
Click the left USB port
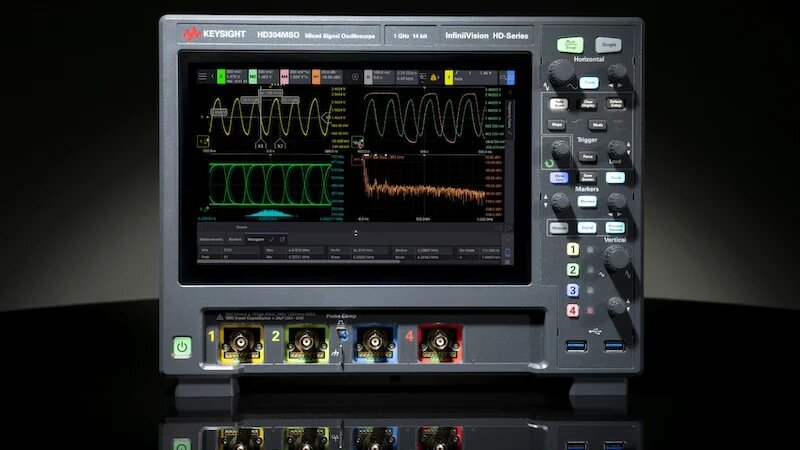point(576,346)
